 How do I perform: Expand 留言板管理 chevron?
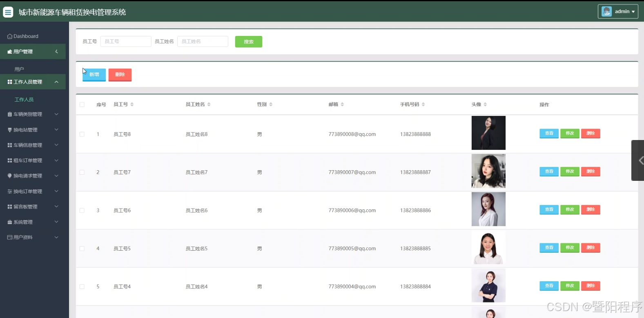[x=56, y=207]
